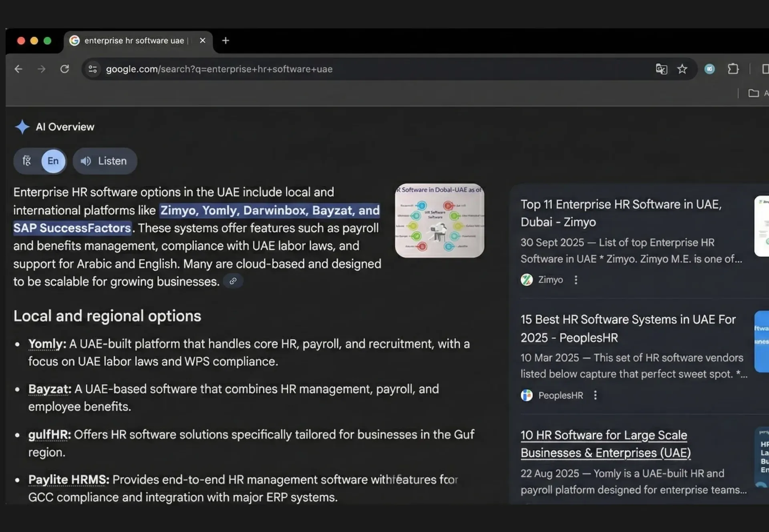
Task: Click the link chip after overview paragraph
Action: pyautogui.click(x=233, y=281)
